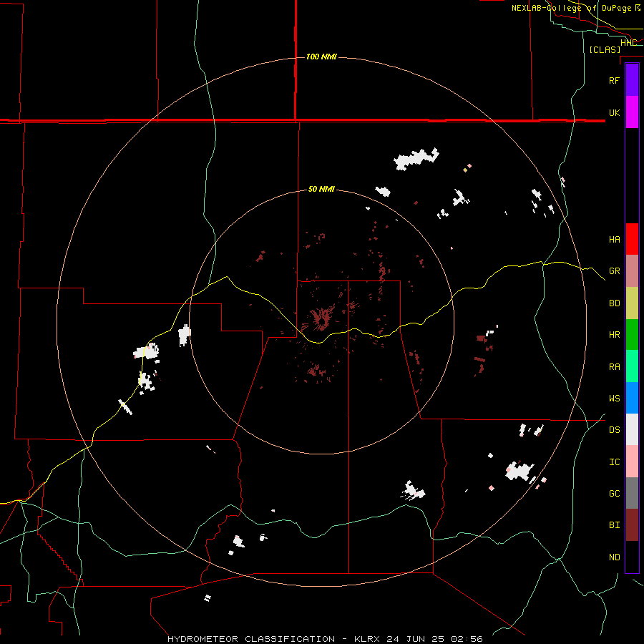Click the NEXLAB-College of DuPage text
Image resolution: width=644 pixels, height=644 pixels.
click(571, 8)
